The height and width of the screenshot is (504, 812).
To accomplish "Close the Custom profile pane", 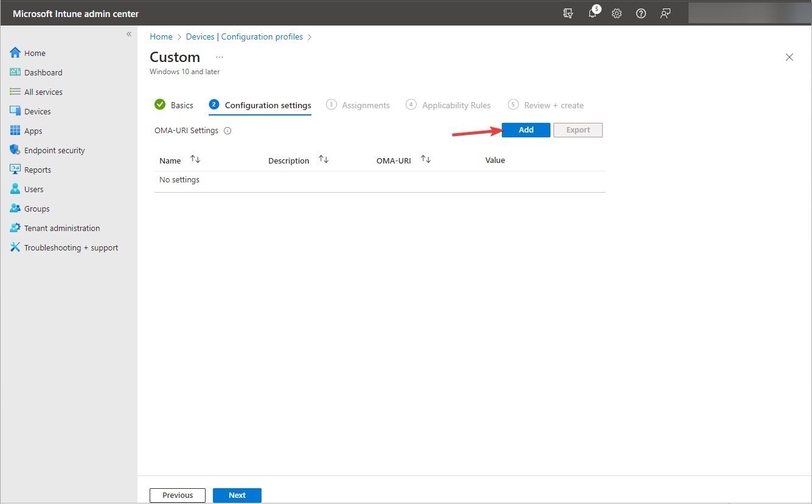I will point(789,57).
